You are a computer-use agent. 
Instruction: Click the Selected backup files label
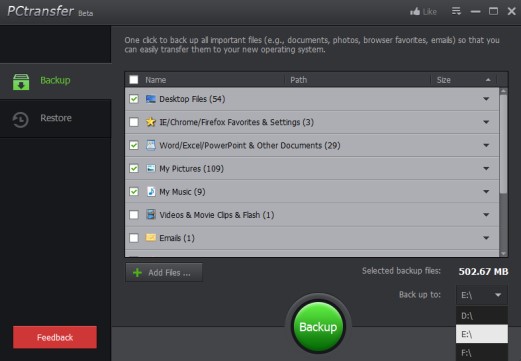coord(401,271)
